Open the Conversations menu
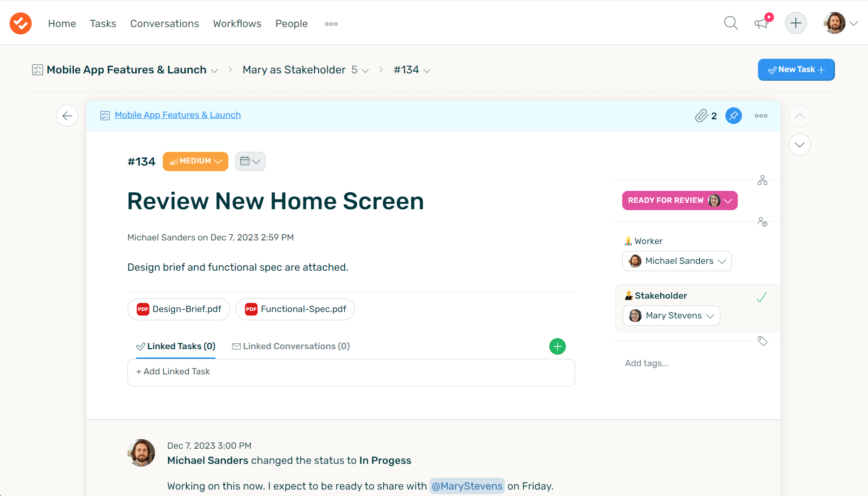The height and width of the screenshot is (496, 868). (165, 23)
